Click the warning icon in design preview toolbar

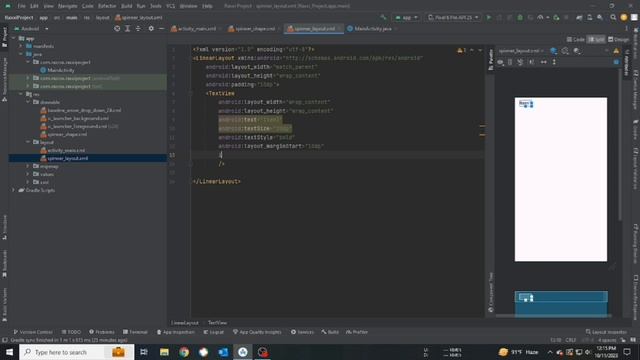616,51
